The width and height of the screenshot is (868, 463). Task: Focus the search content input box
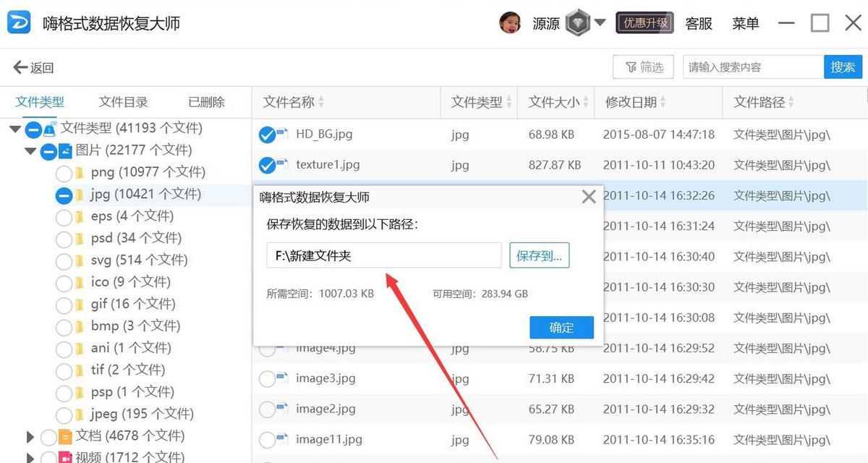[753, 67]
